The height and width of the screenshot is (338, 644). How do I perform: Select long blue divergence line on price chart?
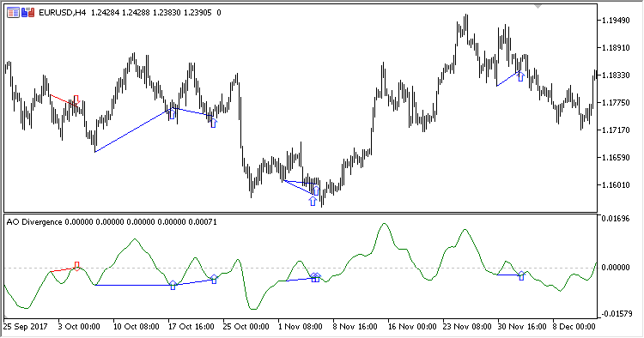pos(133,130)
